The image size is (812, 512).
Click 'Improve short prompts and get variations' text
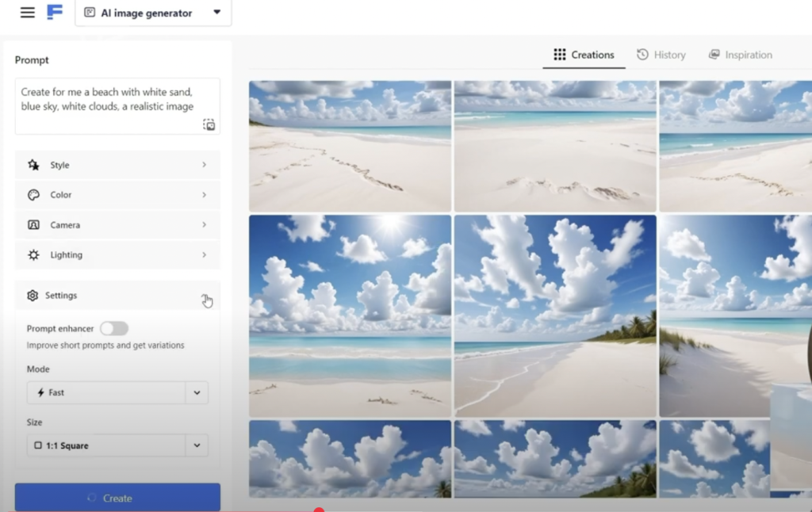105,346
